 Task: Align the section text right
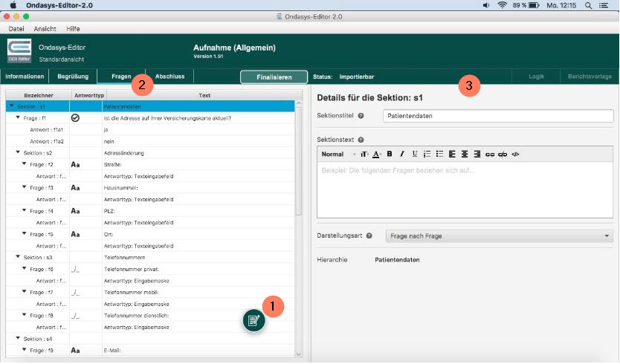pos(477,154)
